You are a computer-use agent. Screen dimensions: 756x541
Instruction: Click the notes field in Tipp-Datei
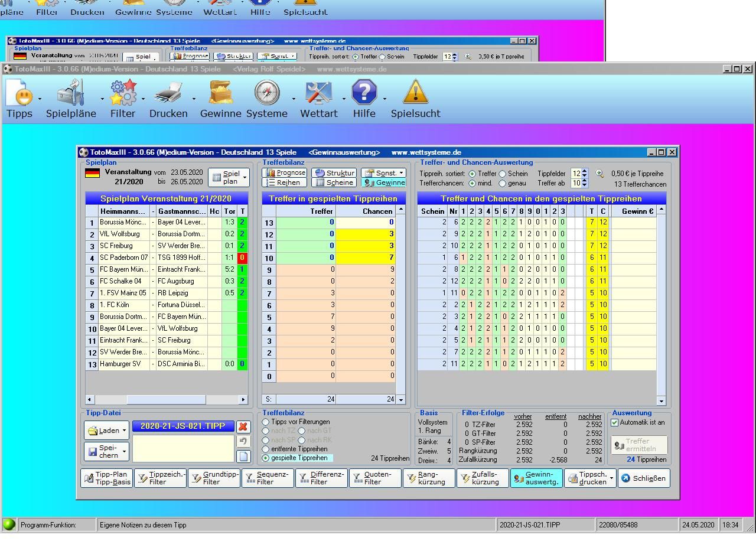[183, 448]
